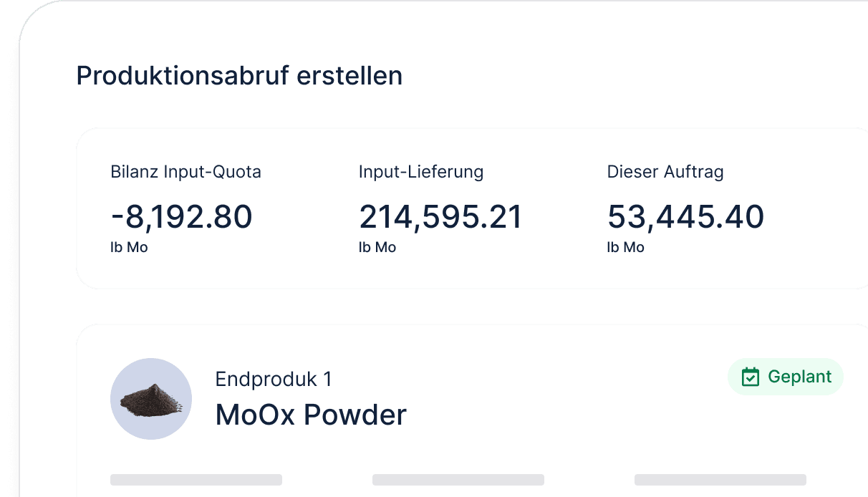Click lb Mo unit under Input-Lieferung
The height and width of the screenshot is (497, 868).
point(377,248)
